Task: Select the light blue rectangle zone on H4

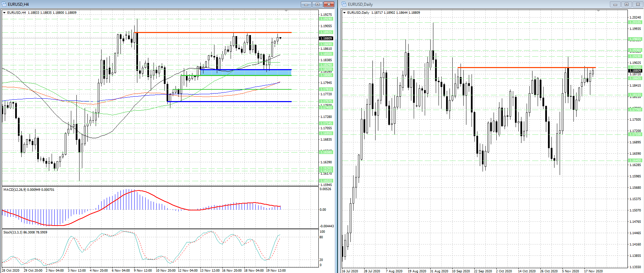Action: coord(241,72)
